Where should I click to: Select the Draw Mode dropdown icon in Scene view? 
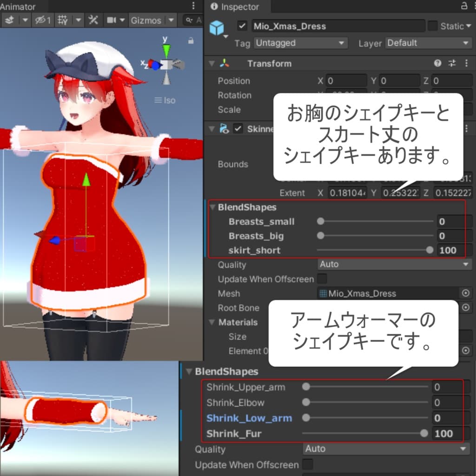click(x=25, y=20)
